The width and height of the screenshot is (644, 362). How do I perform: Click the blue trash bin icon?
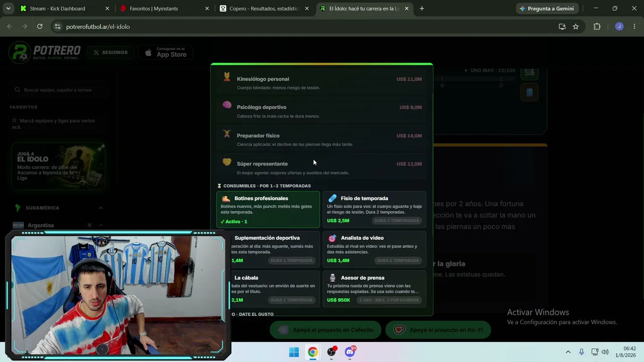pos(529,93)
